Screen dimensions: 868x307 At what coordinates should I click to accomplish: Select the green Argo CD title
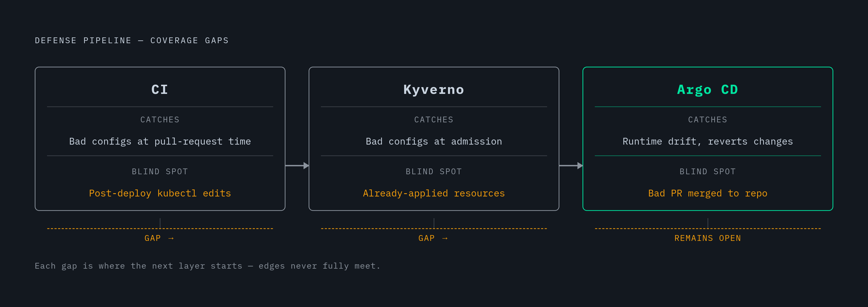point(708,90)
